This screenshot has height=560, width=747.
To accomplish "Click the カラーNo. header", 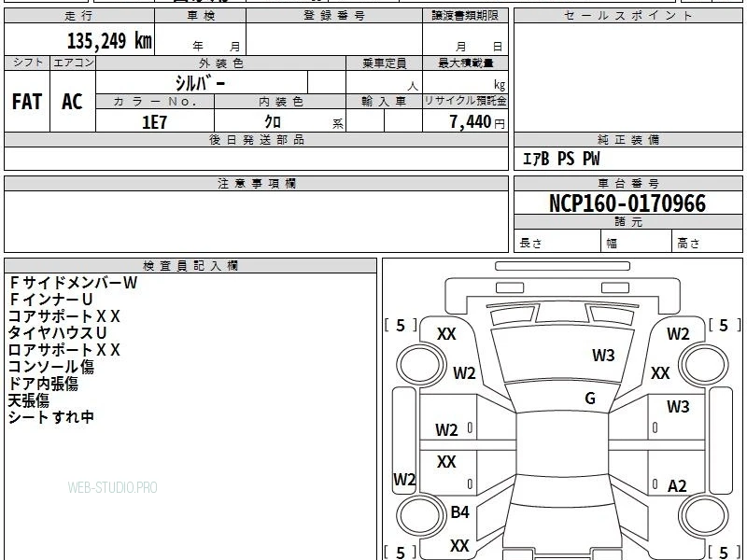I will click(x=155, y=102).
